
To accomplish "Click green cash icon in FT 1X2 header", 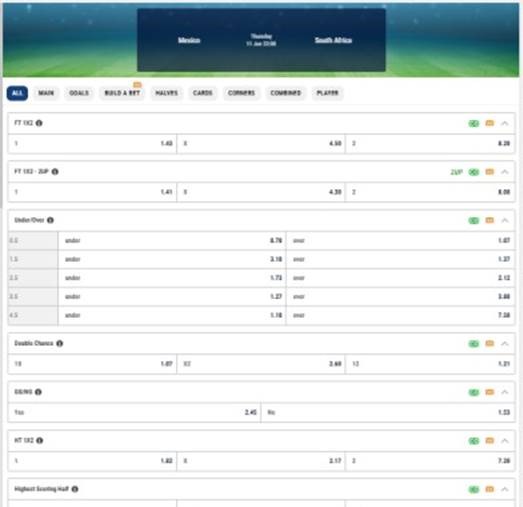I will (x=474, y=123).
